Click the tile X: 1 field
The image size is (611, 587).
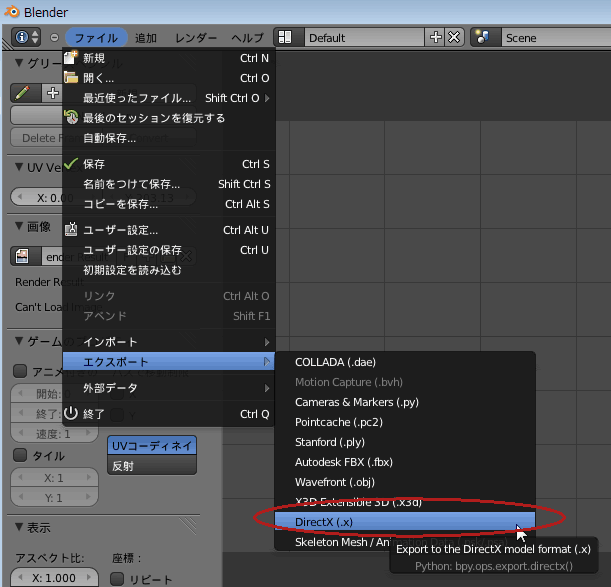coord(54,478)
